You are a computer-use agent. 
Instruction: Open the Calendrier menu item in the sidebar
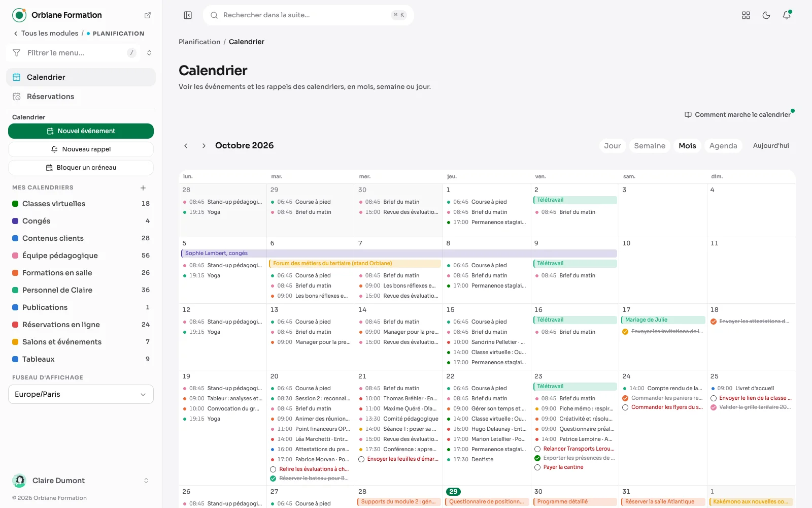coord(81,77)
